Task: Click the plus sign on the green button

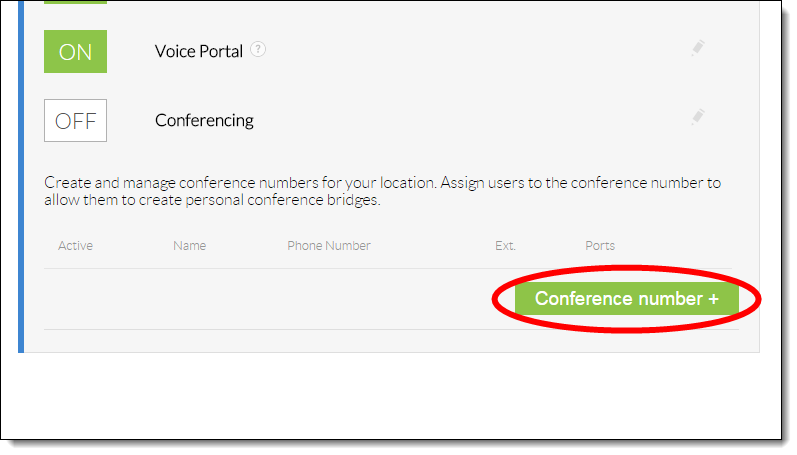Action: pyautogui.click(x=713, y=299)
